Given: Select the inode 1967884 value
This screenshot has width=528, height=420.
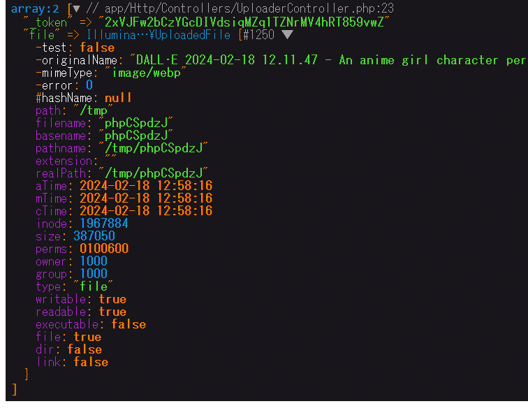Looking at the screenshot, I should point(104,224).
